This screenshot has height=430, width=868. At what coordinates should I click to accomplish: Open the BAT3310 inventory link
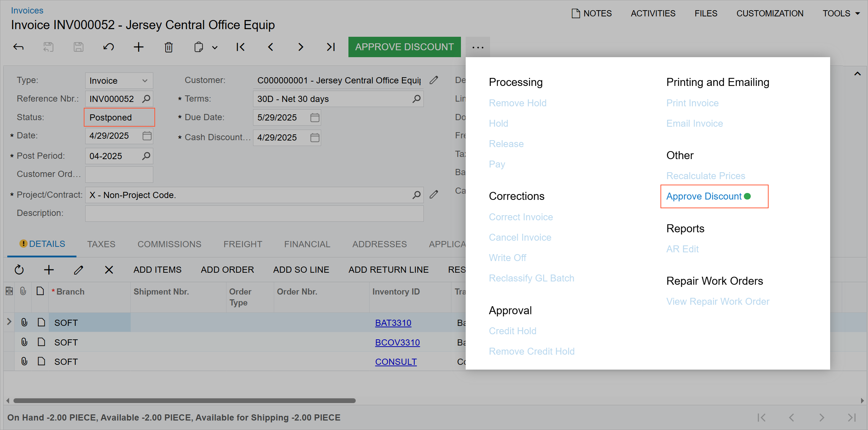tap(393, 323)
